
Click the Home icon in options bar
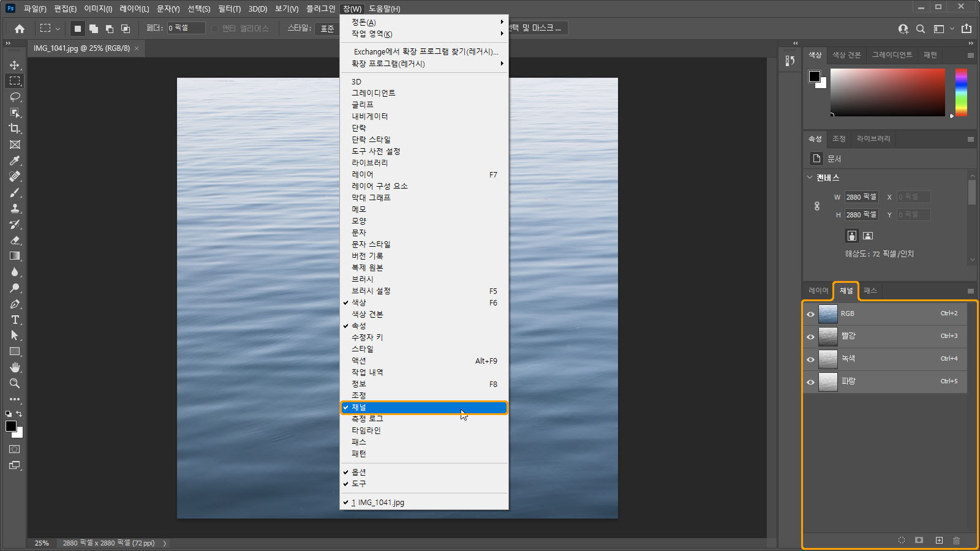point(20,29)
